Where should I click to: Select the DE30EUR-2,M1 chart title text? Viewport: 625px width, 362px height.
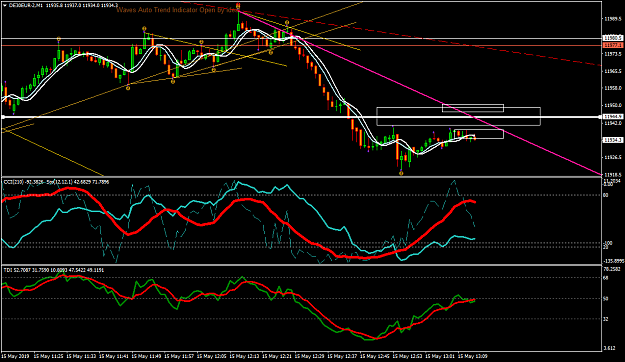coord(26,6)
